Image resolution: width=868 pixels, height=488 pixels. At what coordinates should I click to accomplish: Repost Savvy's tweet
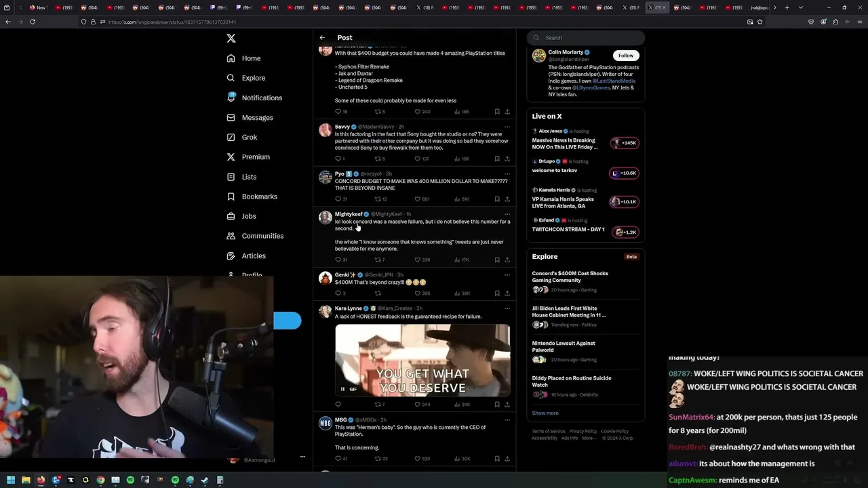[x=378, y=159]
